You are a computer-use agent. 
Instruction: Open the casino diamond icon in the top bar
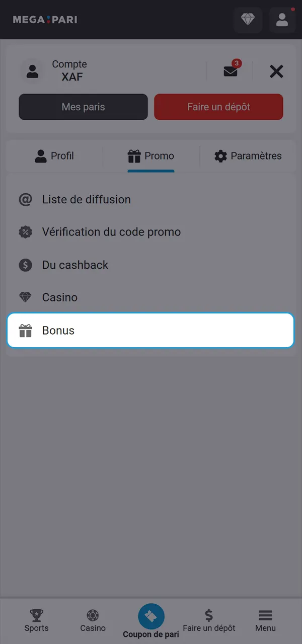pos(248,20)
